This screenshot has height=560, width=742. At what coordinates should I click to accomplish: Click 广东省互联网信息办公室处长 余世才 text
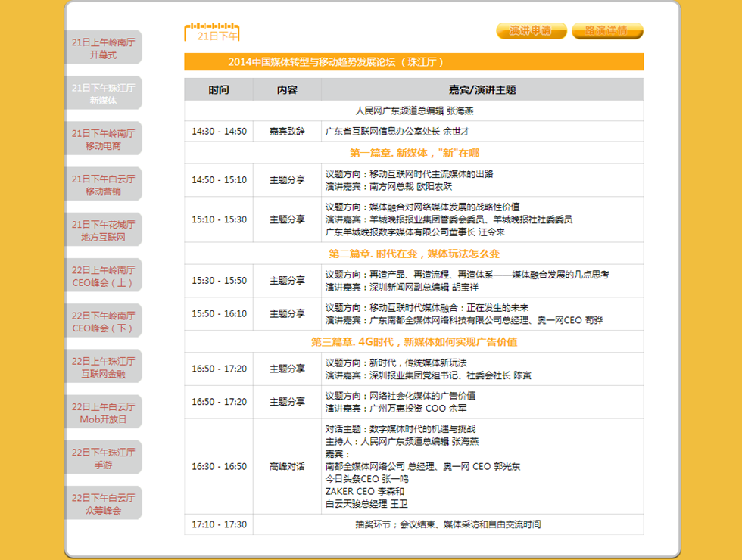coord(397,132)
